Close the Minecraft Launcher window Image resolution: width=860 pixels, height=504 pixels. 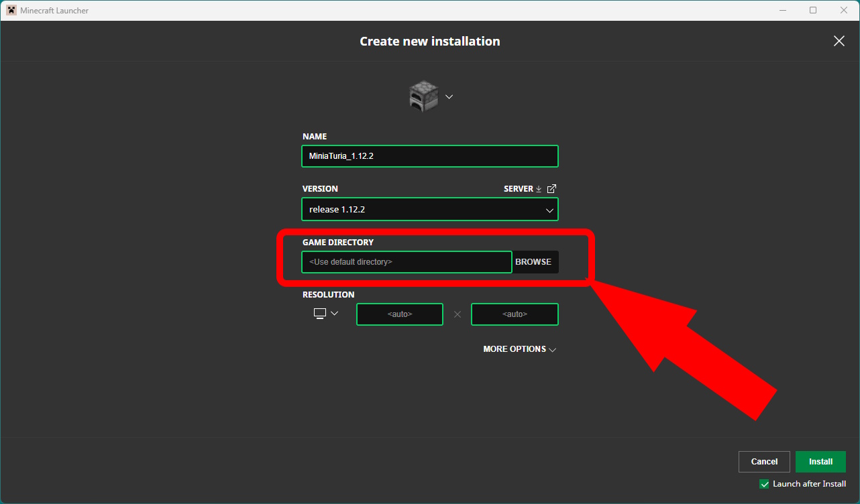(844, 10)
